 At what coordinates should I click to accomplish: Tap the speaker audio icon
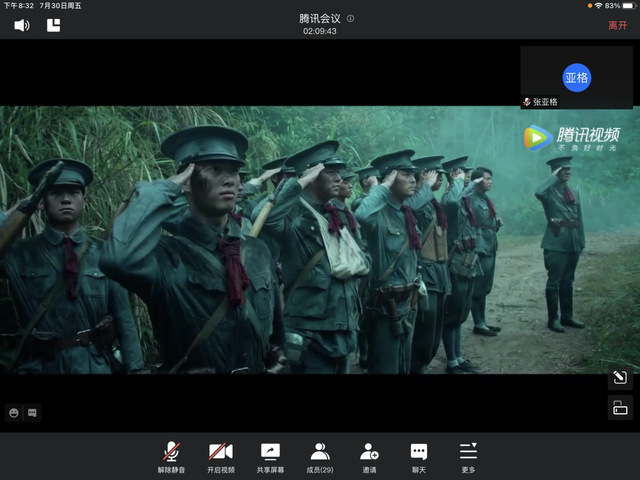22,25
